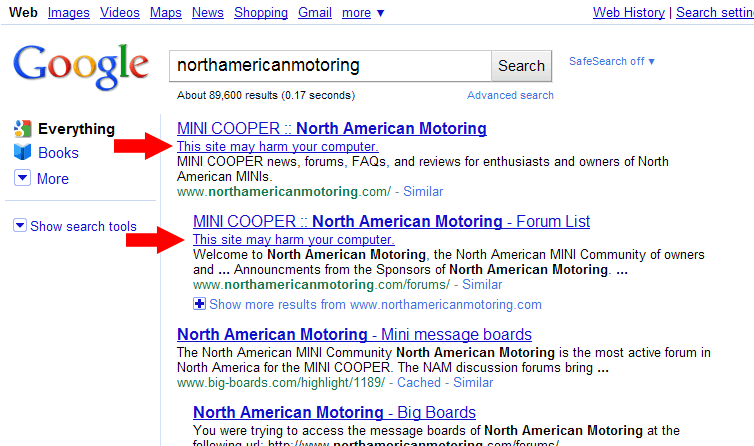Image resolution: width=754 pixels, height=446 pixels.
Task: Open the Videos tab
Action: point(120,13)
